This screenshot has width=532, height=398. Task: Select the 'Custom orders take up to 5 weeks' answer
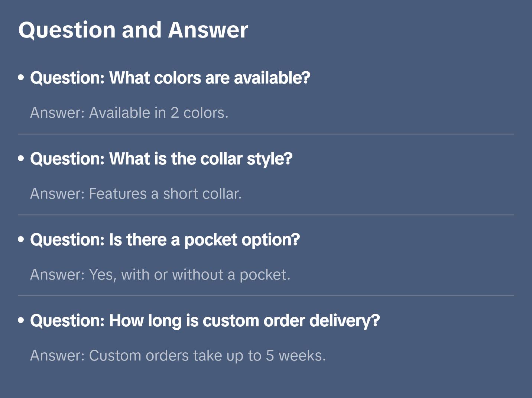click(x=178, y=356)
